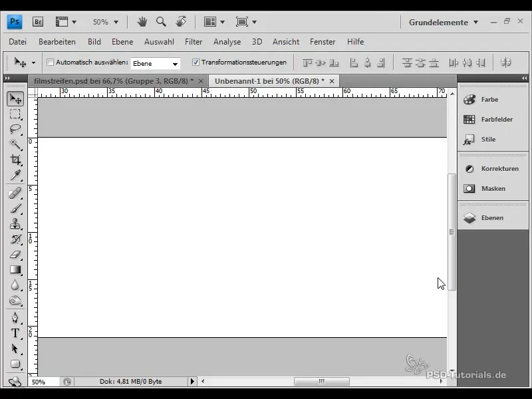Select the Rounded Rectangle shape tool

pyautogui.click(x=15, y=364)
